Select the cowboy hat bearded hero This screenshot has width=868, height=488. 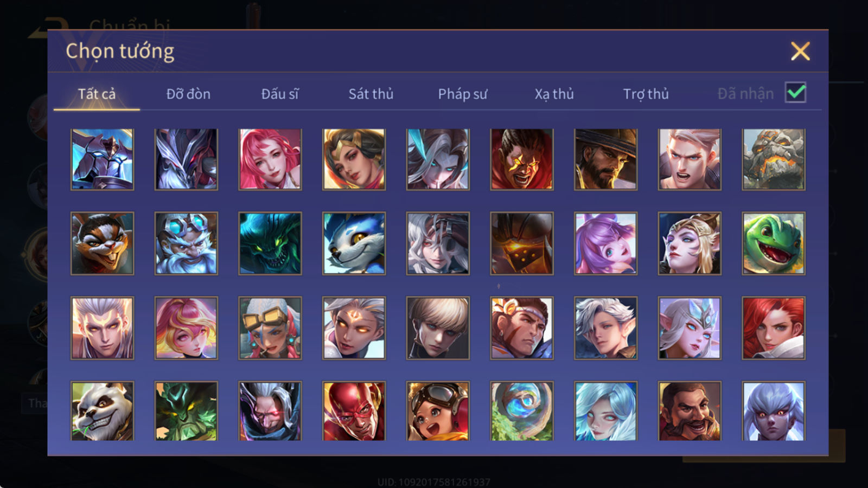605,159
